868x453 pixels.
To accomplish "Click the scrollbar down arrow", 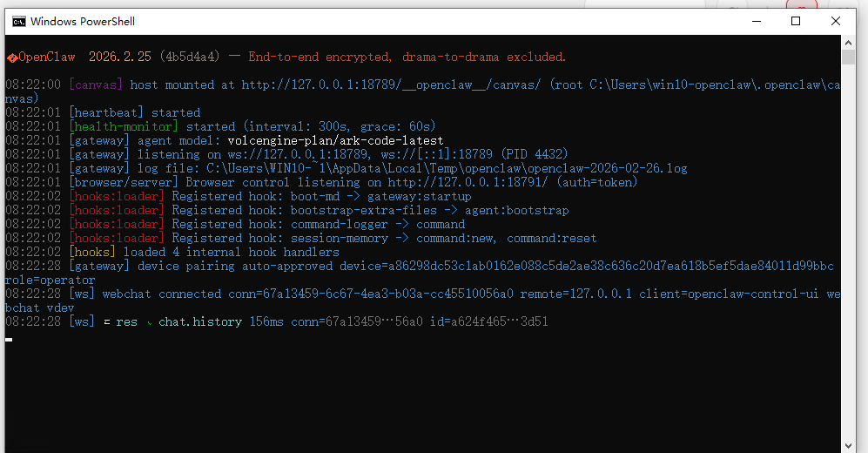I will click(848, 445).
